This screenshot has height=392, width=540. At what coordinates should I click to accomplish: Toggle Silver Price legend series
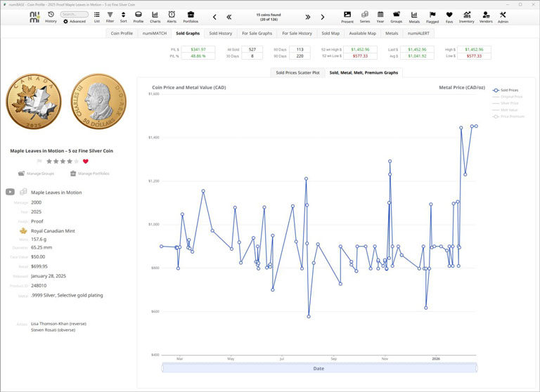tap(506, 103)
